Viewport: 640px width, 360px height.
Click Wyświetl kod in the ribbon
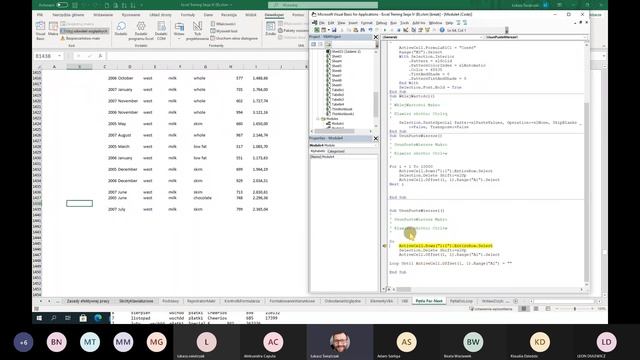[224, 31]
